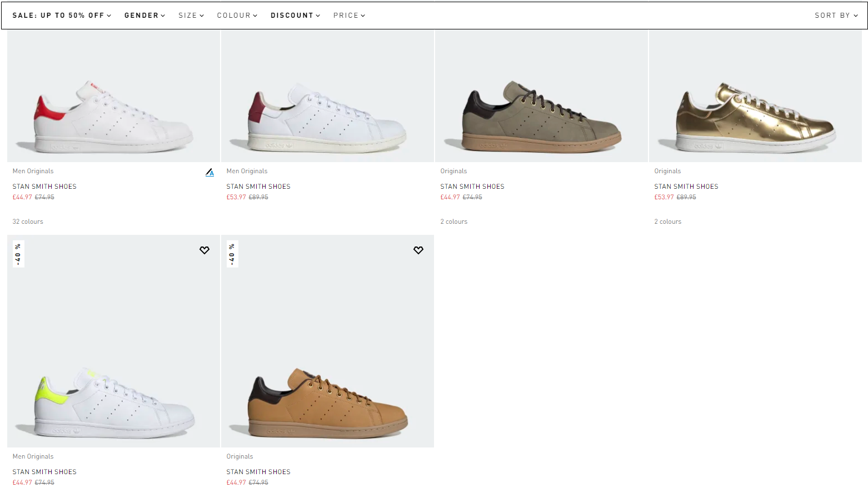Open the olive green Stan Smith image
The height and width of the screenshot is (503, 868).
pyautogui.click(x=541, y=95)
